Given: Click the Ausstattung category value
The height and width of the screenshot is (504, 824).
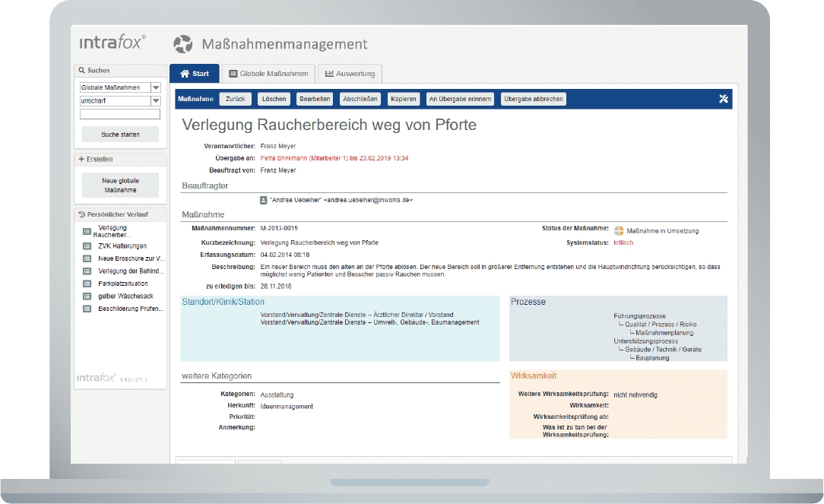Looking at the screenshot, I should (x=277, y=395).
